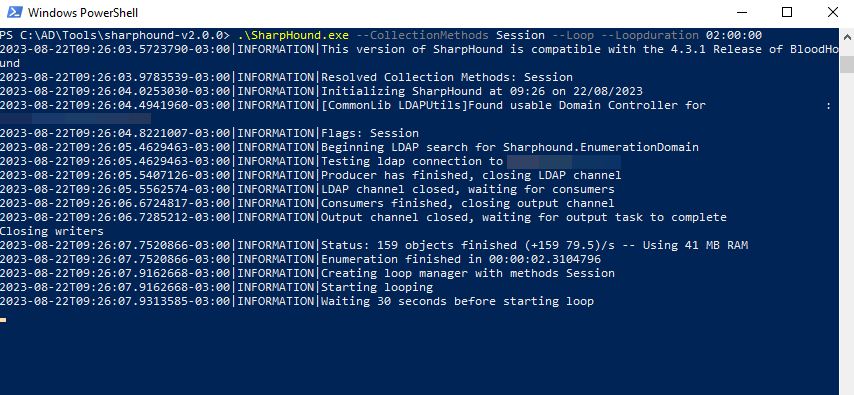Screen dimensions: 854x395
Task: Click the Windows PowerShell title text
Action: tap(83, 13)
